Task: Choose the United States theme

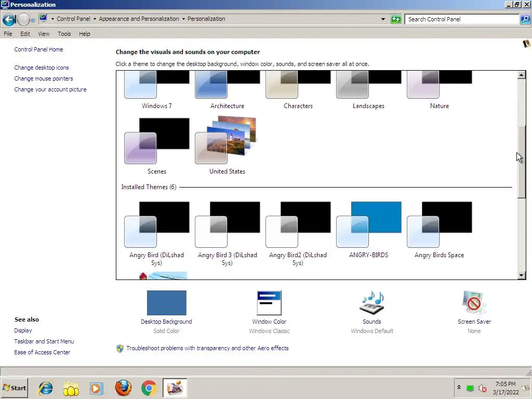Action: (228, 146)
